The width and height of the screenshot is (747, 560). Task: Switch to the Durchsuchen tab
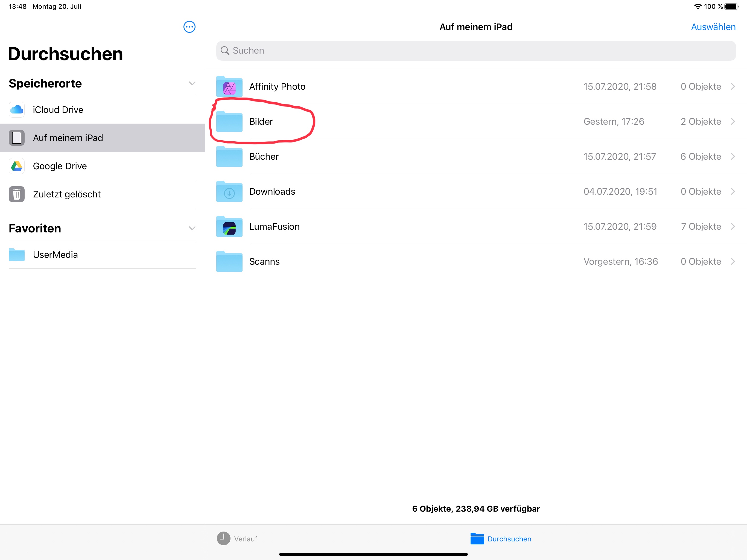501,539
